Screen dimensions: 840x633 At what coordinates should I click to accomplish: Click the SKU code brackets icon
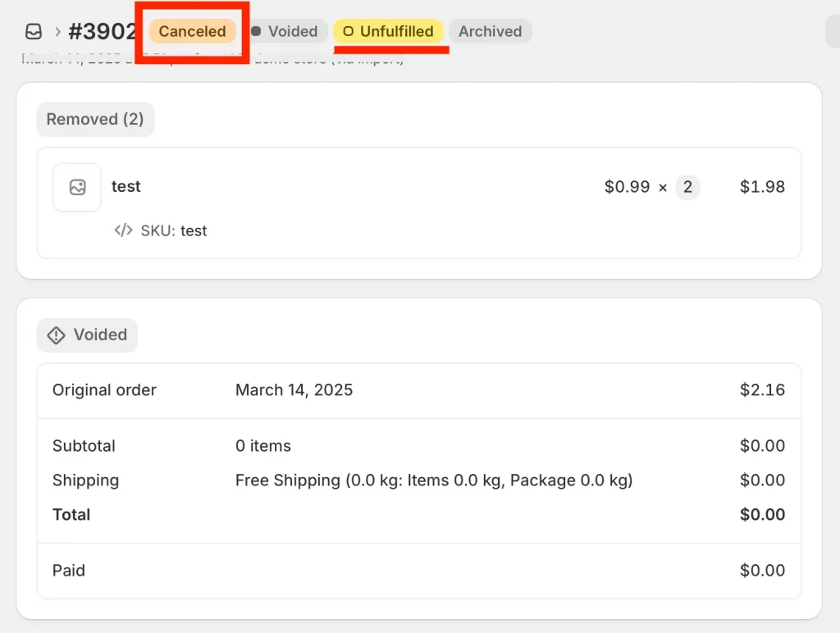[x=123, y=230]
